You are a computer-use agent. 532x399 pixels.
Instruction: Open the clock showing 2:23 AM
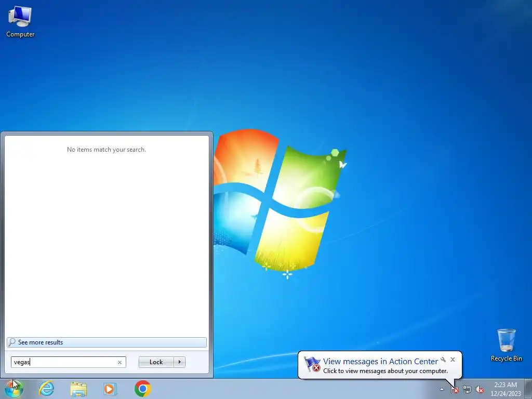[x=506, y=389]
